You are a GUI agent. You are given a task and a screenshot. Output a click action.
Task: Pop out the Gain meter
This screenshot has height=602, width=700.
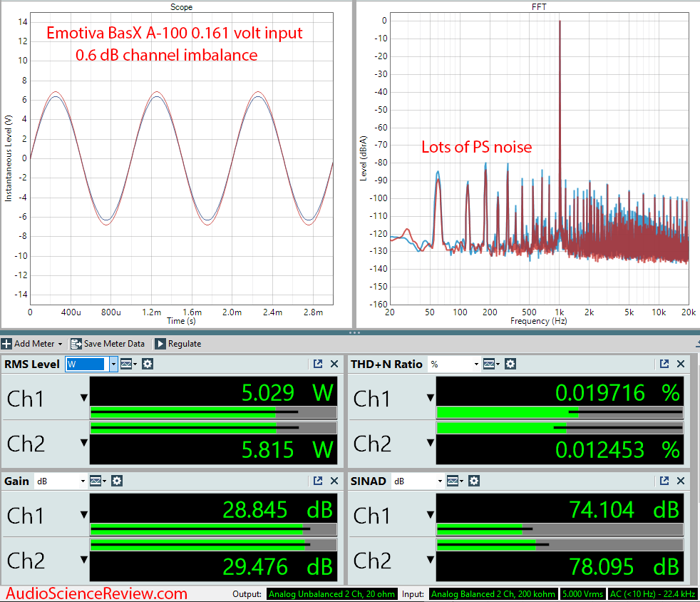coord(318,481)
